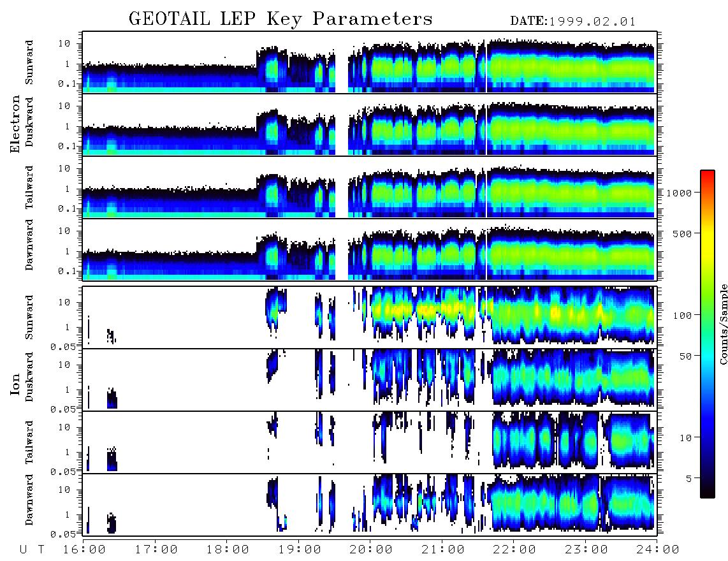The image size is (728, 561).
Task: Click the 10 tick of Electron Sunward axis
Action: click(64, 43)
